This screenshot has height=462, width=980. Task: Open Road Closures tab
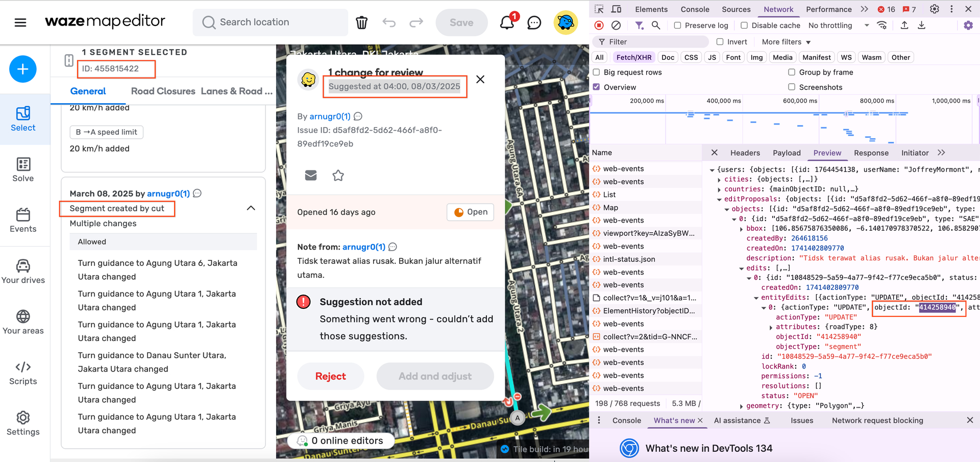coord(163,91)
